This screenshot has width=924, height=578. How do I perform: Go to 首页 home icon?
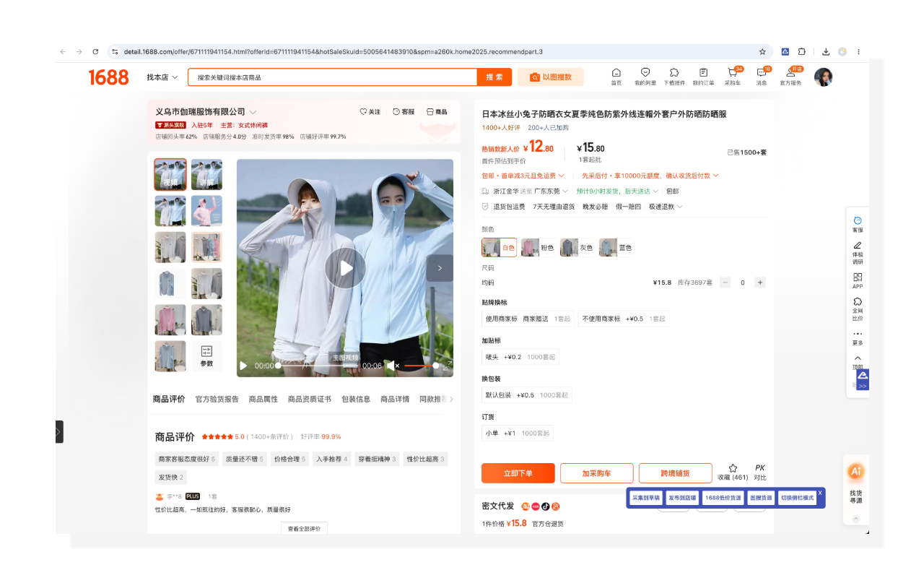(x=616, y=76)
